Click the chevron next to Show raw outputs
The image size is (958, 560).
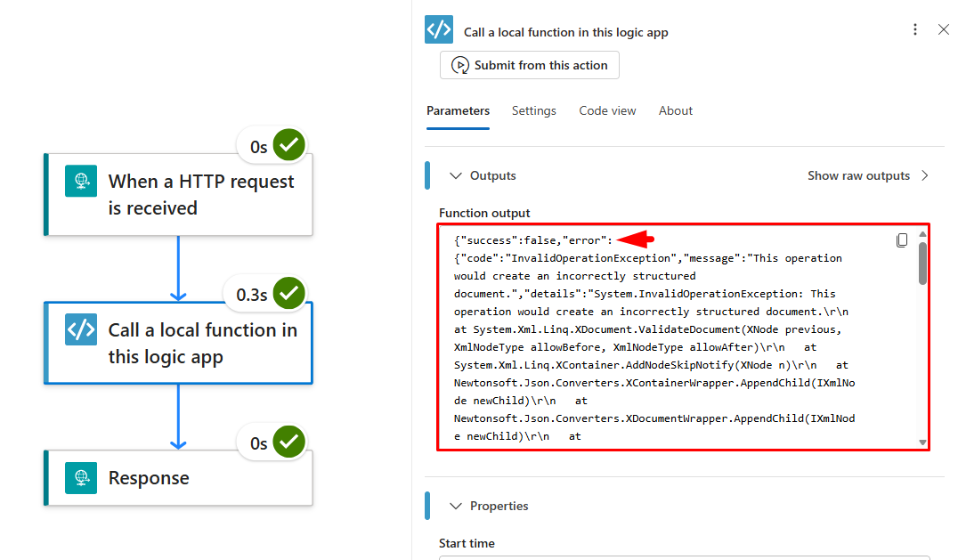(925, 176)
